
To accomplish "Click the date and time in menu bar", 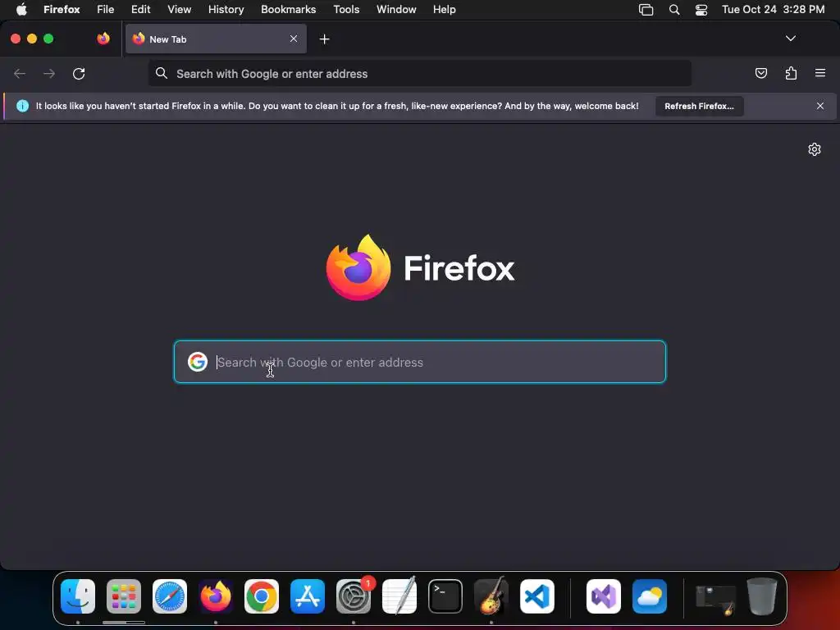I will click(x=773, y=9).
